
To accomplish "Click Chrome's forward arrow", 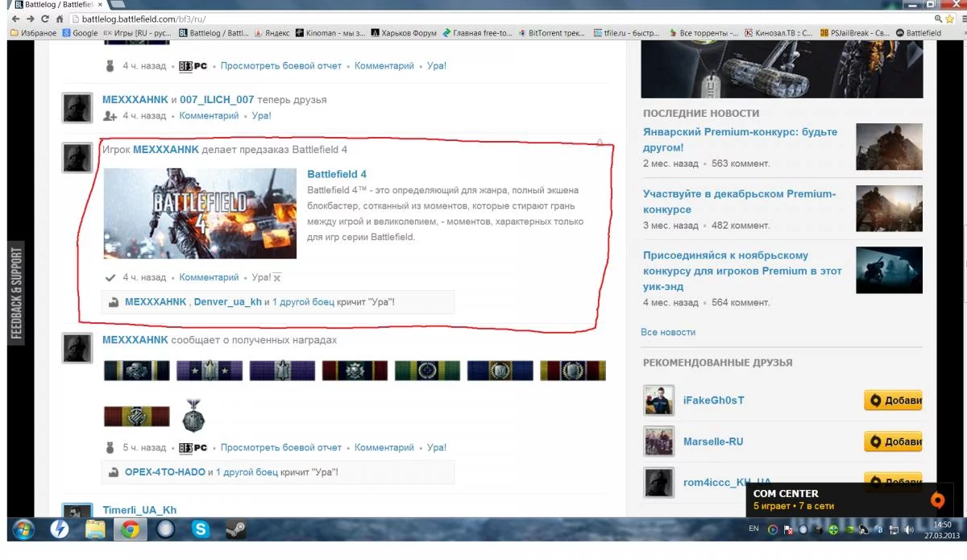I will click(x=31, y=19).
